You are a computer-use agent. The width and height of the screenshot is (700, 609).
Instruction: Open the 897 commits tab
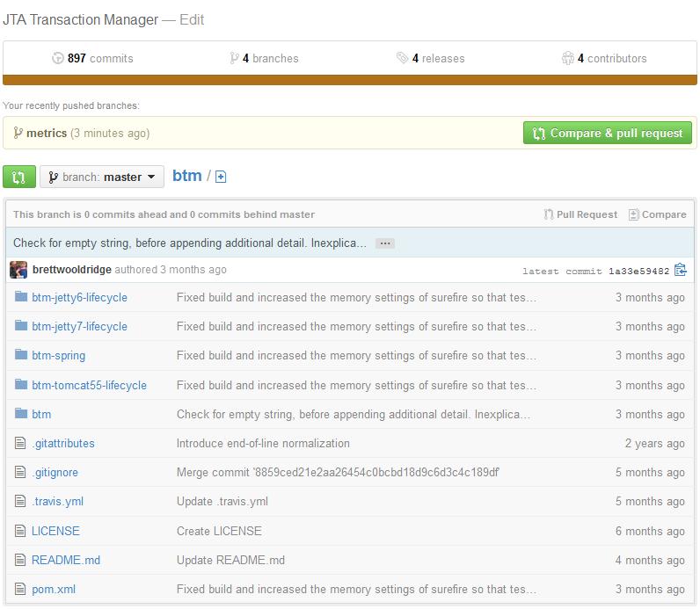click(x=92, y=58)
